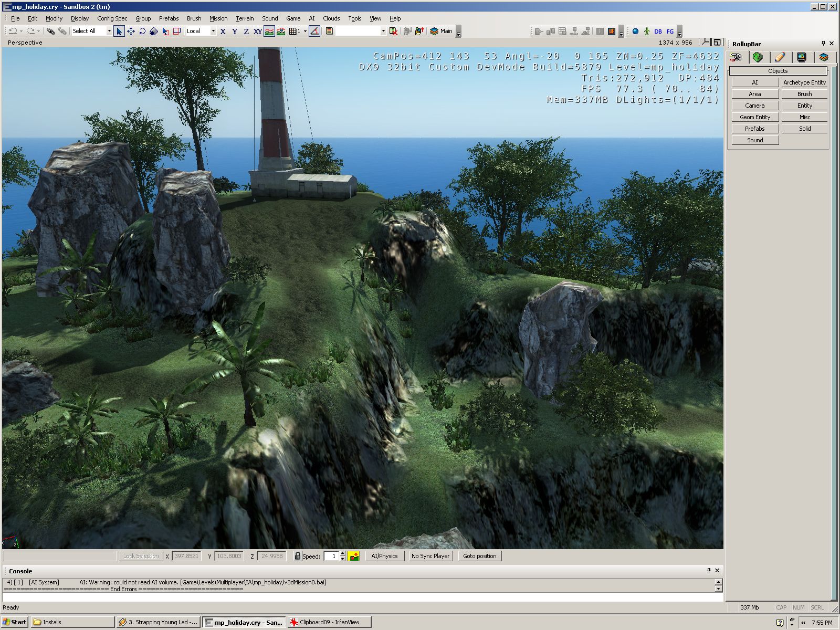Click the speed lock padlock icon

pos(298,556)
